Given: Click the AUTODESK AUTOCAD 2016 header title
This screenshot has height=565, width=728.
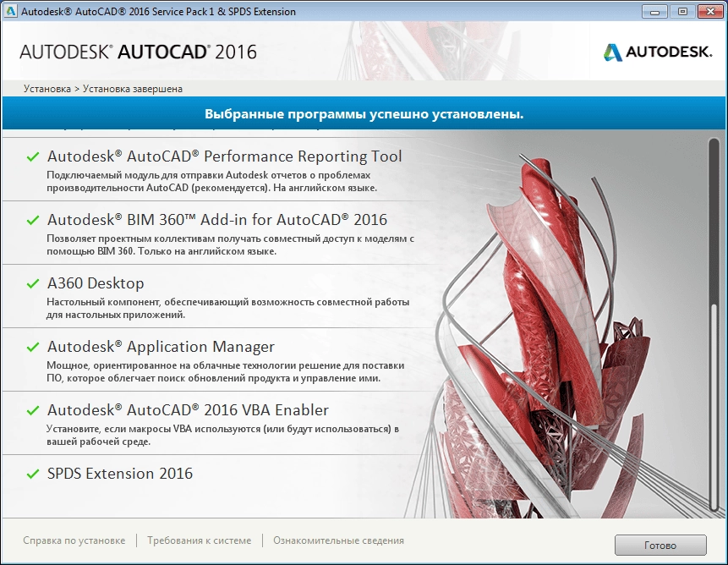Looking at the screenshot, I should [138, 52].
